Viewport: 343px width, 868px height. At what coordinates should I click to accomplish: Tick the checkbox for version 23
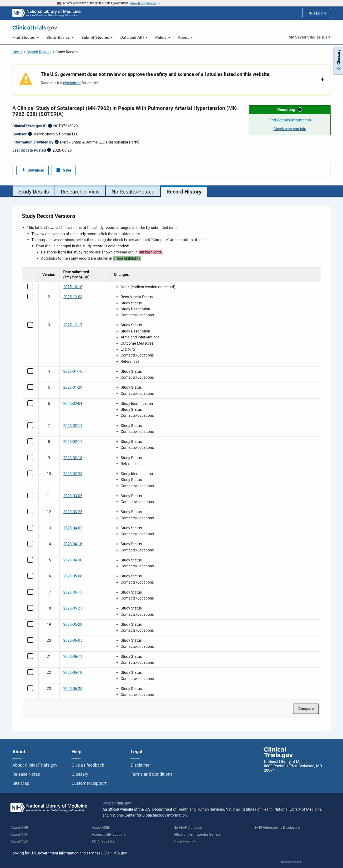(x=30, y=688)
